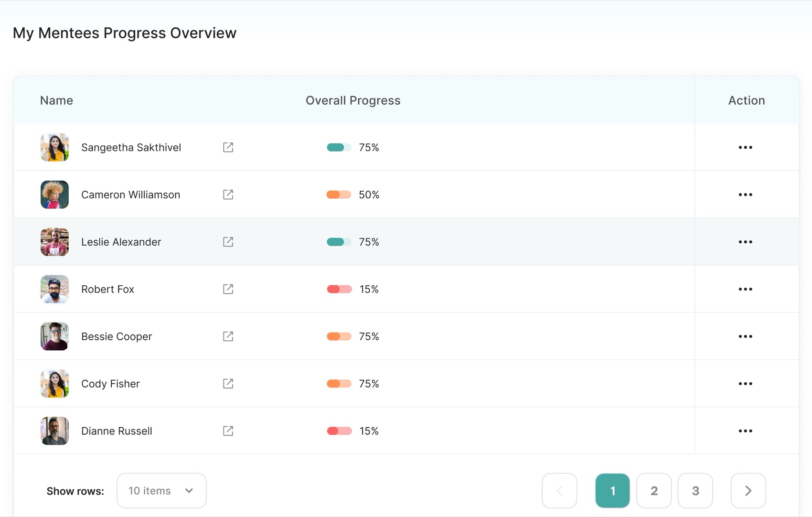This screenshot has width=812, height=517.
Task: Show more actions for Leslie Alexander
Action: coord(745,242)
